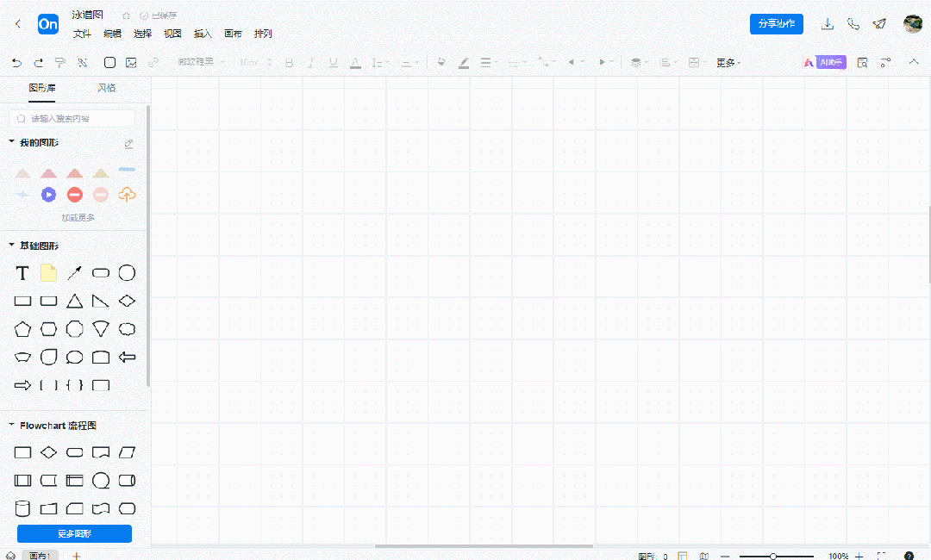This screenshot has height=560, width=931.
Task: Select the format painter tool
Action: pyautogui.click(x=60, y=62)
